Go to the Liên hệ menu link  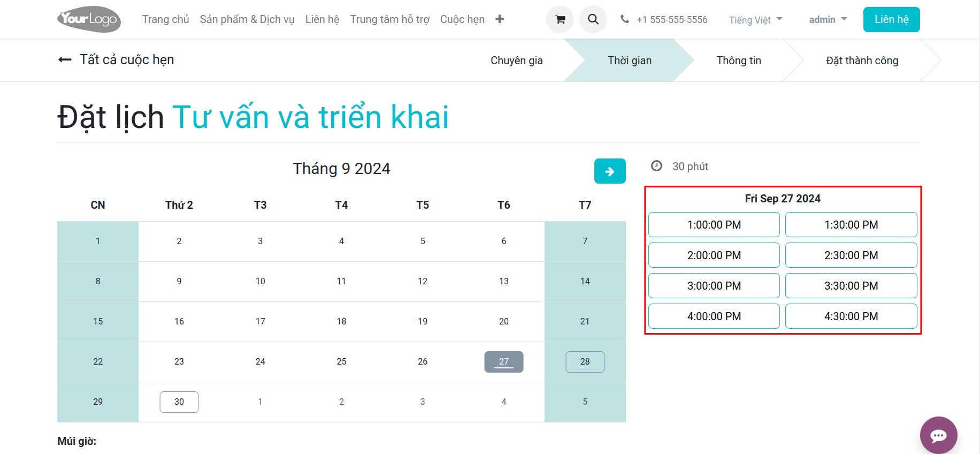click(x=322, y=19)
